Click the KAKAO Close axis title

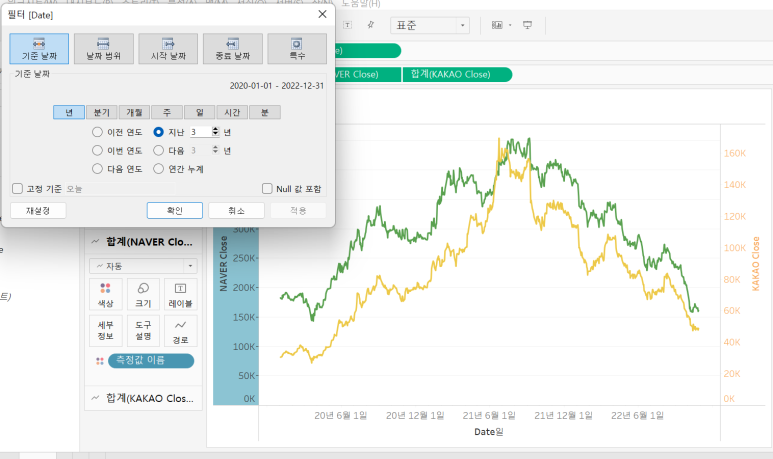pos(755,264)
